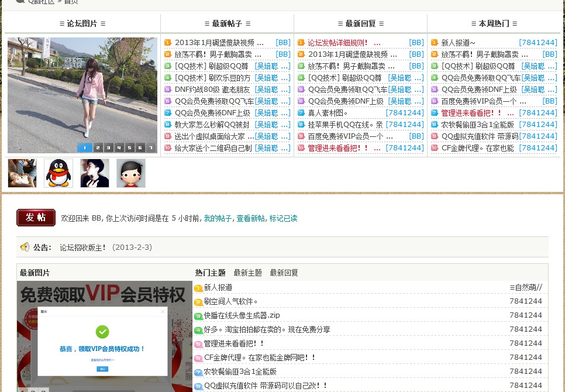
Task: Open announcement 论坛招收版主!
Action: (x=83, y=247)
